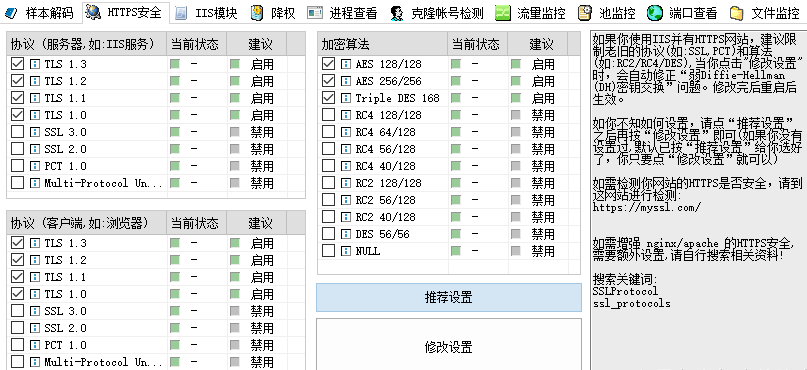The width and height of the screenshot is (807, 370).
Task: Click the info icon beside server-list TLS 1.2
Action: pos(34,81)
